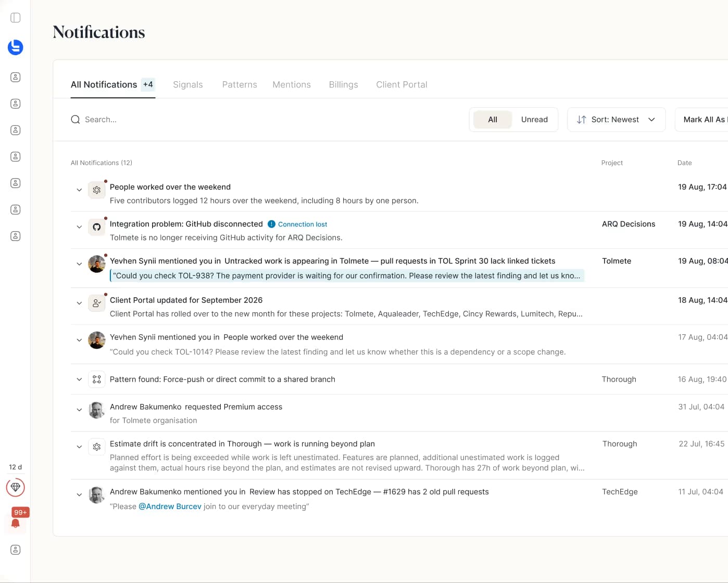Expand the Pattern found Force-push chevron
The image size is (728, 583).
[x=79, y=379]
